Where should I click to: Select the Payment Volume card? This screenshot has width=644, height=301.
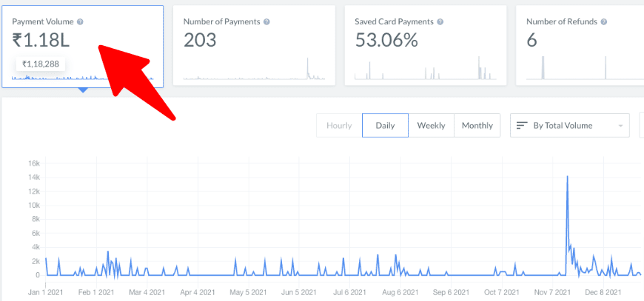83,47
